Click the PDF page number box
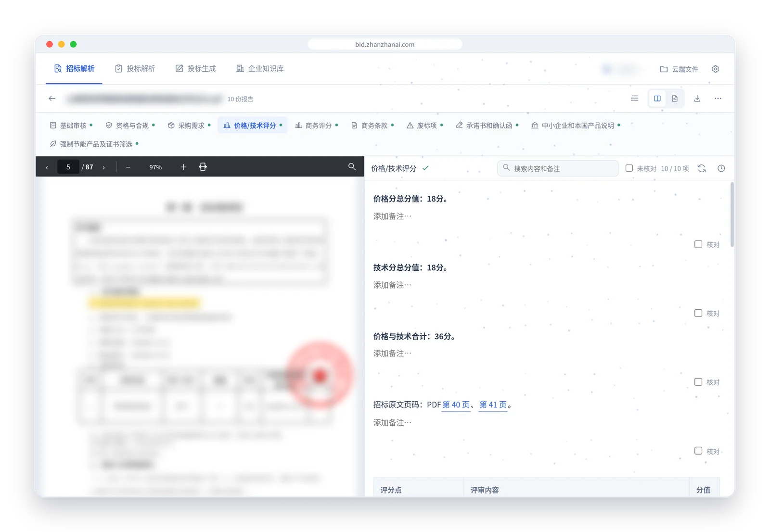Screen dimensions: 770x532 pos(68,167)
